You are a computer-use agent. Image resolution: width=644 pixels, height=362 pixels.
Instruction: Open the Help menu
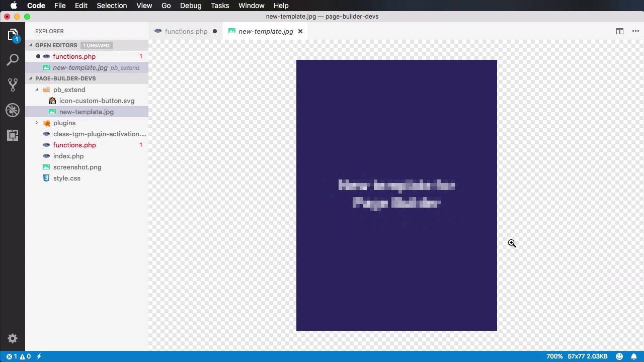(281, 6)
